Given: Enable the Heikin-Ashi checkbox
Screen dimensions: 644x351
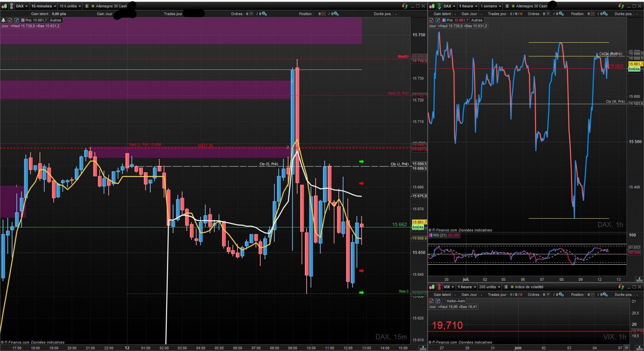Looking at the screenshot, I should [444, 301].
